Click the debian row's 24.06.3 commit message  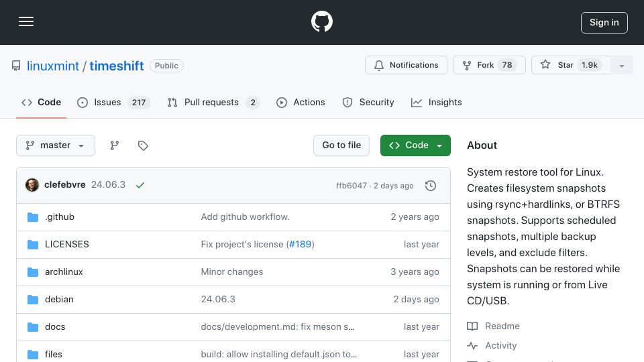(x=218, y=299)
